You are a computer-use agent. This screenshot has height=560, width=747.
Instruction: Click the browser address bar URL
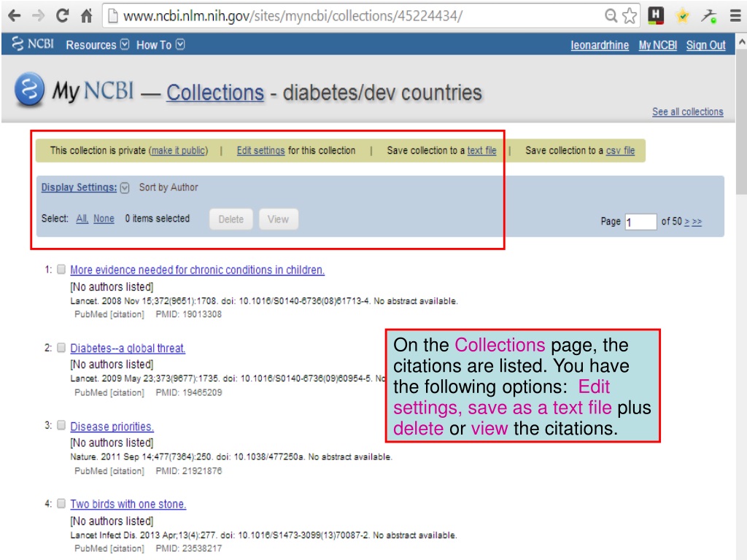coord(293,16)
